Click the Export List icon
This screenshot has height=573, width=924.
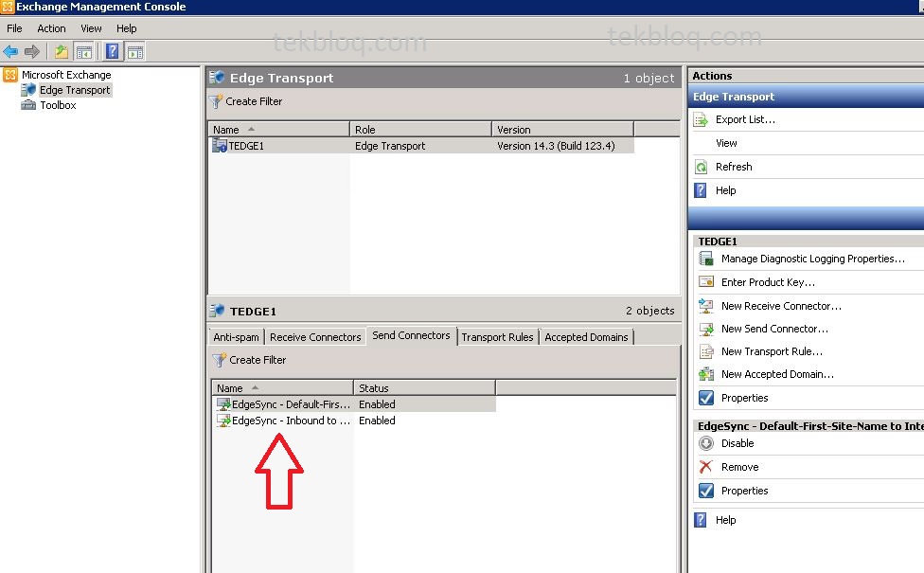701,120
